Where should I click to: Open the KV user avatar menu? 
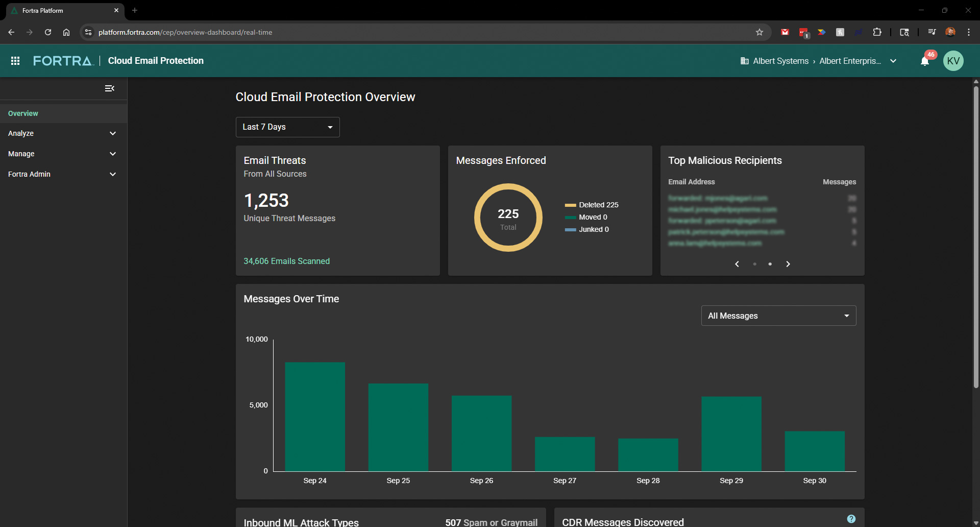click(x=953, y=61)
